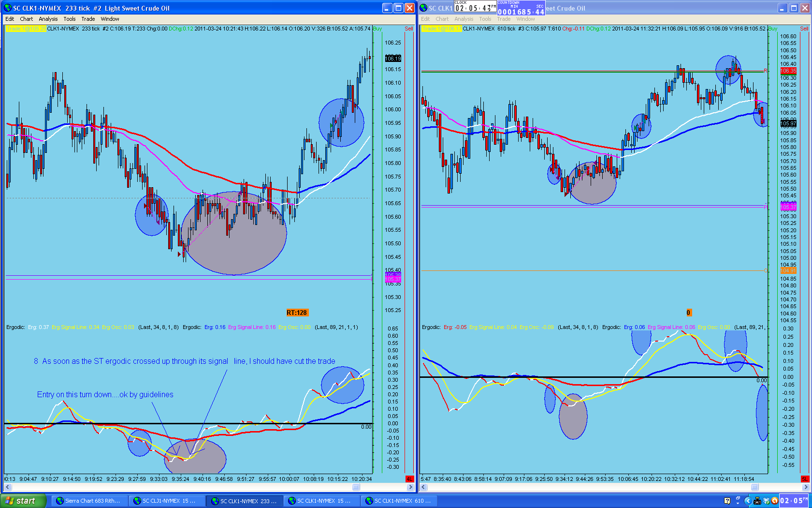
Task: Click the 'Erg Osc: -0.09' label
Action: tap(537, 327)
